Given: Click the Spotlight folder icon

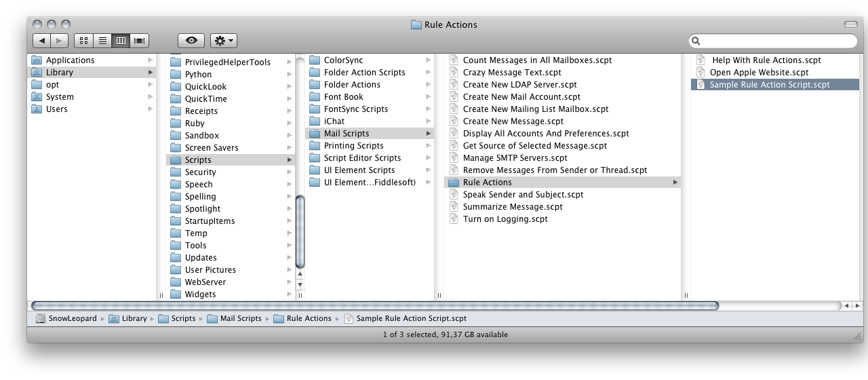Looking at the screenshot, I should (x=176, y=209).
